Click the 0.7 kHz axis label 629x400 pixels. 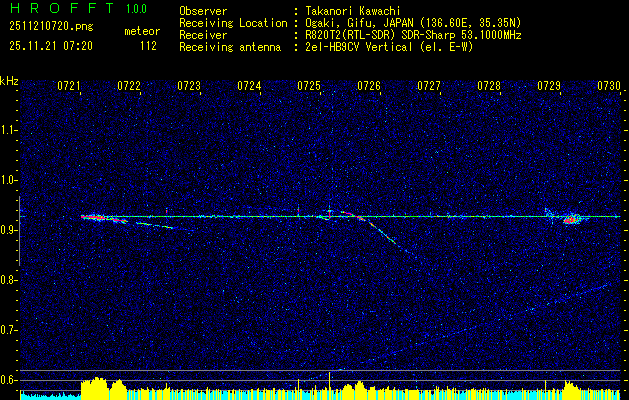click(9, 331)
